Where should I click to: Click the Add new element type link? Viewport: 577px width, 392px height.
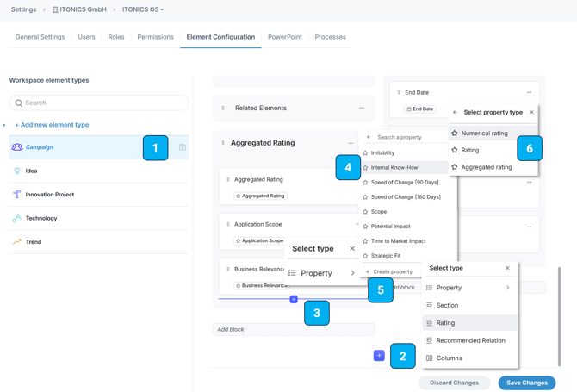click(52, 125)
